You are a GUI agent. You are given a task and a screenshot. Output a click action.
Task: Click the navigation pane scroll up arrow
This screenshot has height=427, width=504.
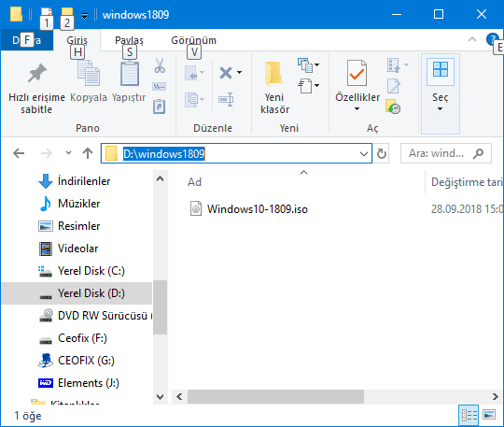point(161,178)
